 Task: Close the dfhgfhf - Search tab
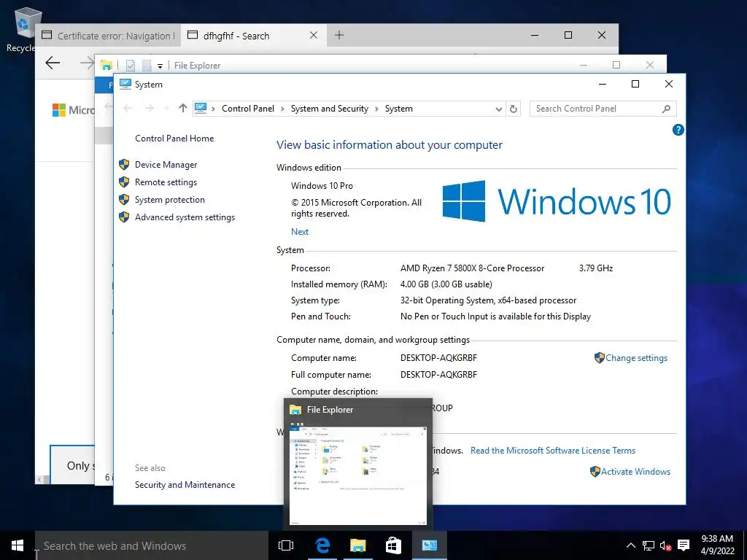314,35
